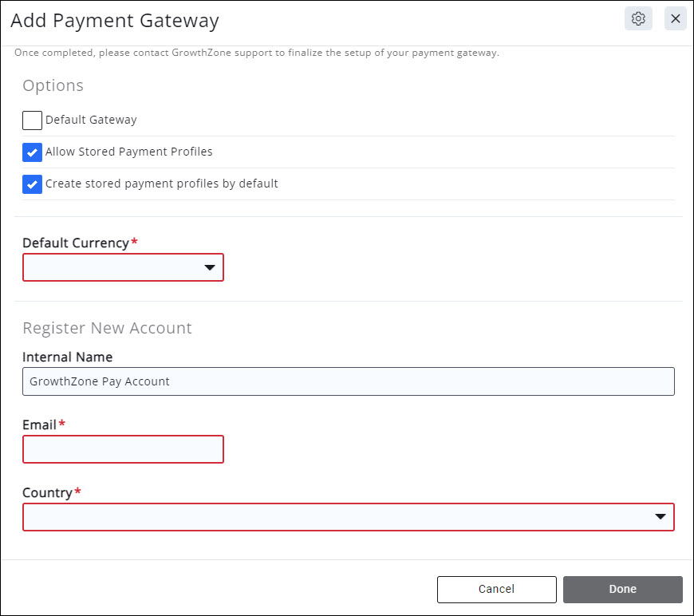This screenshot has height=616, width=694.
Task: Click the Allow Stored Payment Profiles label
Action: pos(128,152)
